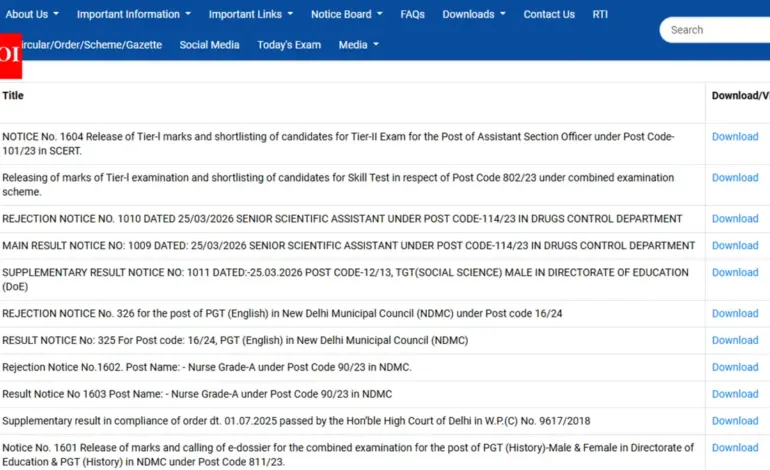This screenshot has width=770, height=470.
Task: Select Result Notice No: 325 title text
Action: coord(235,340)
